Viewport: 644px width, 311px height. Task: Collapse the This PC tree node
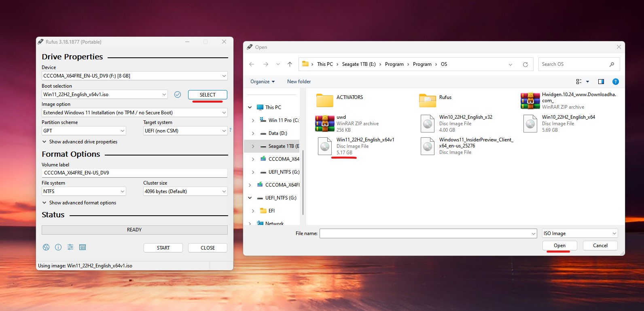(250, 107)
